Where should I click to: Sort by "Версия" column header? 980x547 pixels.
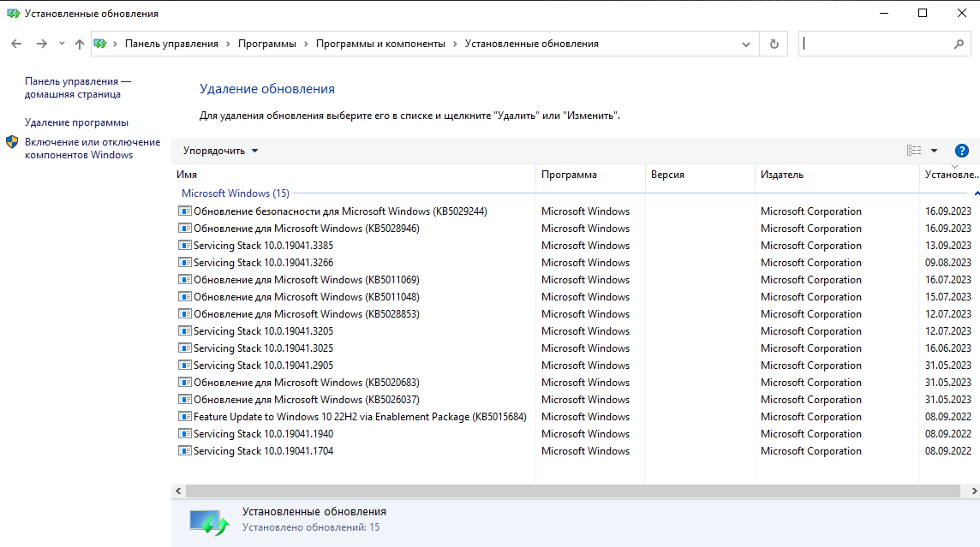tap(699, 175)
